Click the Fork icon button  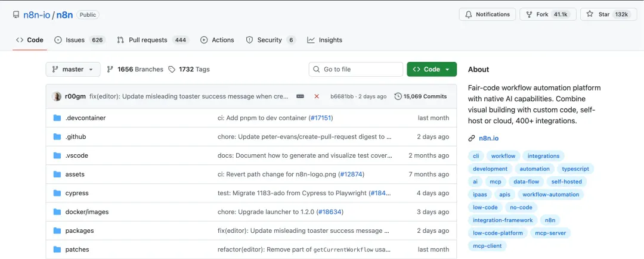529,14
